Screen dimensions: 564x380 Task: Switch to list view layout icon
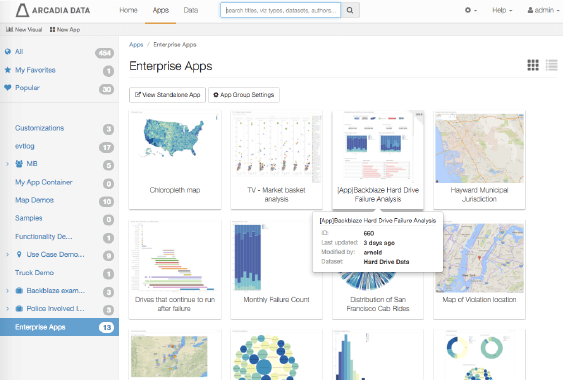pyautogui.click(x=551, y=65)
